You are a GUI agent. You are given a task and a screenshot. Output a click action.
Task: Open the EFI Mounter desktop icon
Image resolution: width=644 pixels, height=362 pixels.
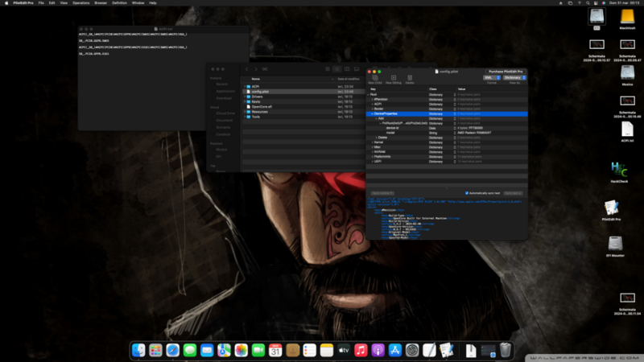[x=617, y=244]
